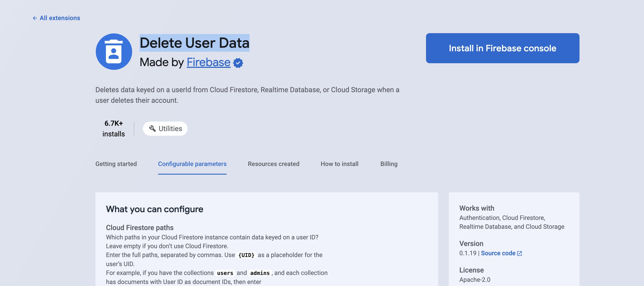
Task: Open the Source code link
Action: click(498, 253)
